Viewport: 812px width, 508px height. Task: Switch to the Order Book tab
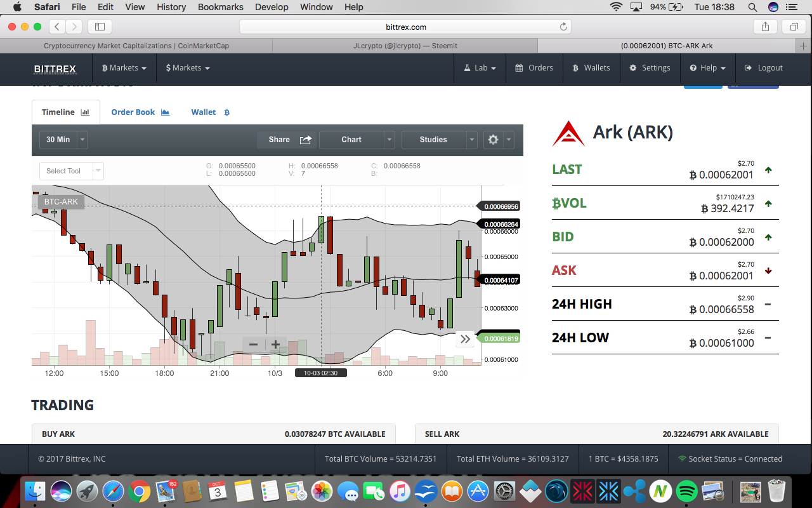point(140,112)
